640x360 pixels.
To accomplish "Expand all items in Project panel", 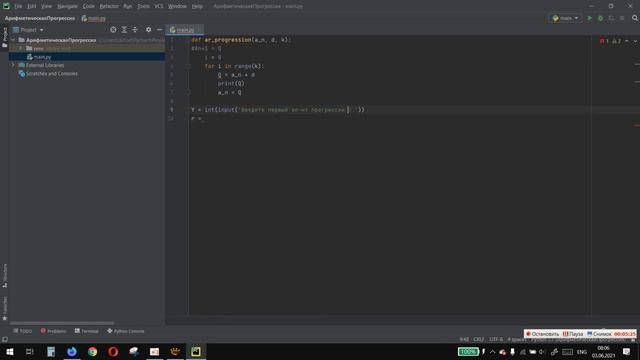I will tap(124, 30).
